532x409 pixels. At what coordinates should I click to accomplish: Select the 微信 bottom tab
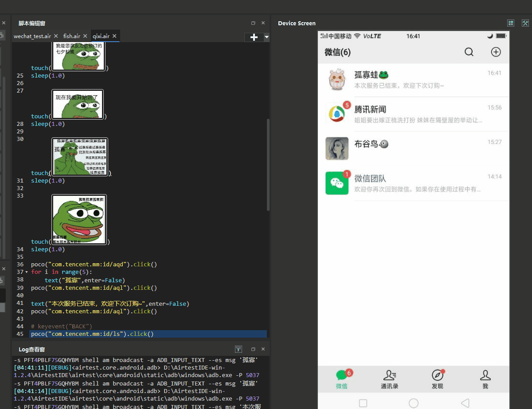pyautogui.click(x=342, y=379)
